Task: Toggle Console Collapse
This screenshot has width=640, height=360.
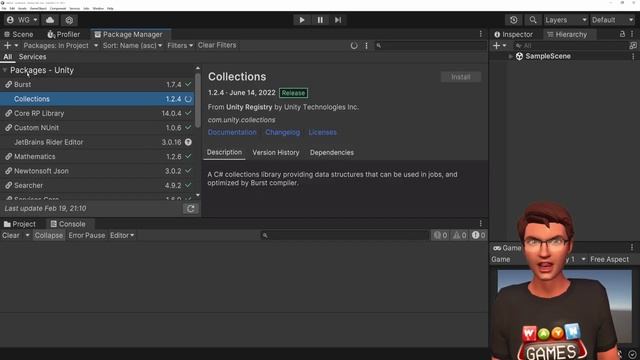Action: [x=49, y=236]
